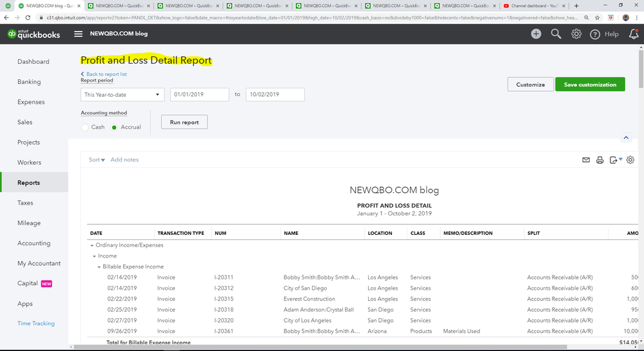
Task: Click Everest Construction name cell
Action: pyautogui.click(x=309, y=299)
